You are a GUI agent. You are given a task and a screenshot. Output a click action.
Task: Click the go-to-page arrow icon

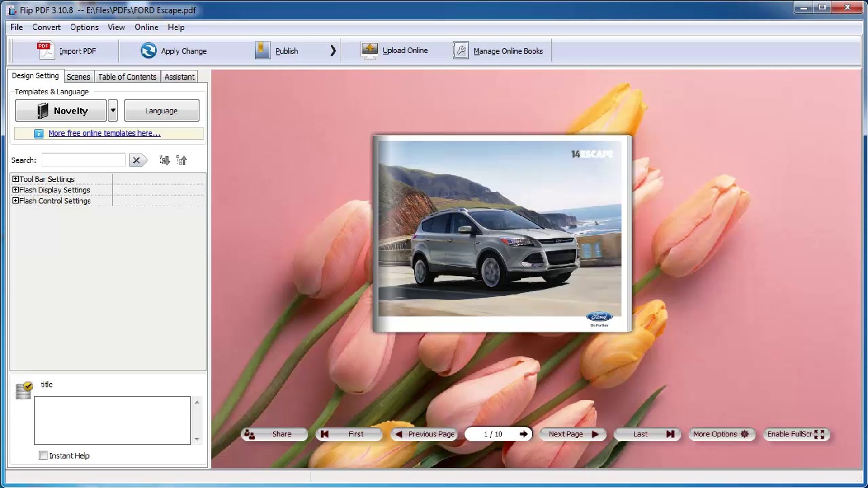click(524, 434)
